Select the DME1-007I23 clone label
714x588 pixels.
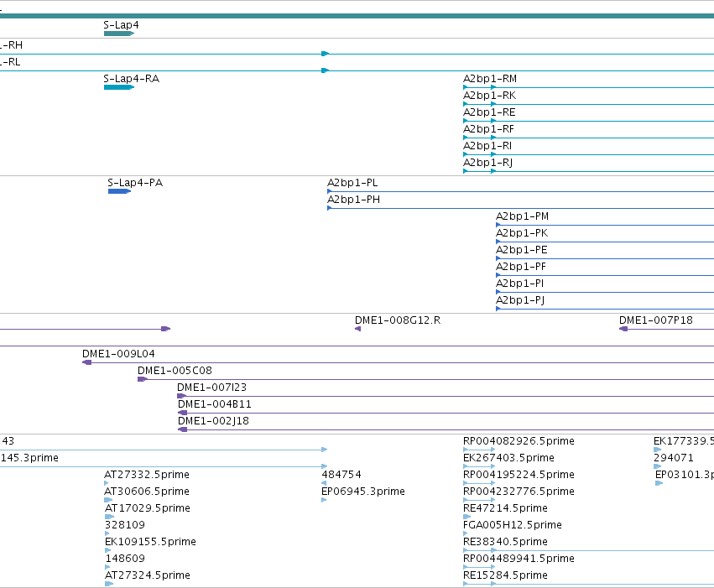tap(211, 388)
